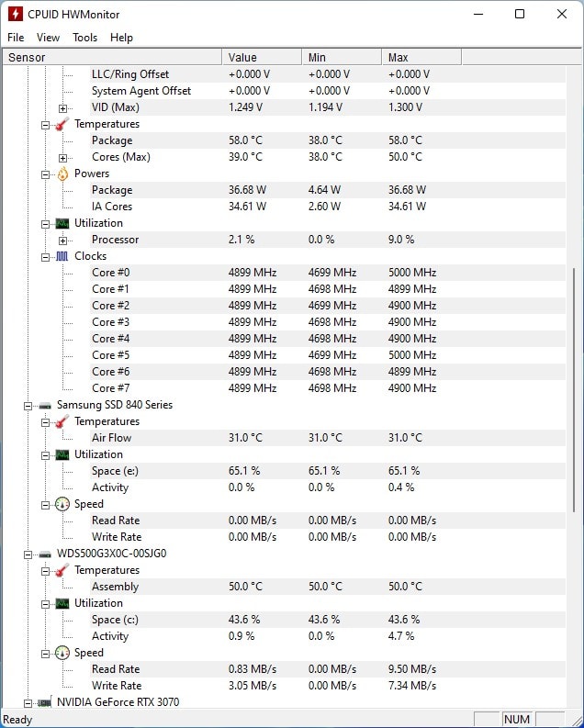
Task: Click the Samsung SSD Speed gauge icon
Action: (62, 504)
